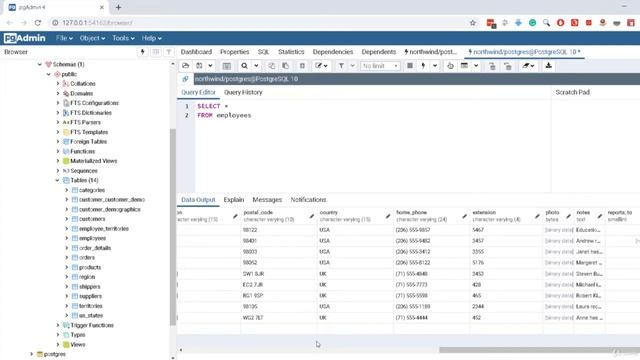The width and height of the screenshot is (640, 360).
Task: Open the File menu
Action: (x=64, y=38)
